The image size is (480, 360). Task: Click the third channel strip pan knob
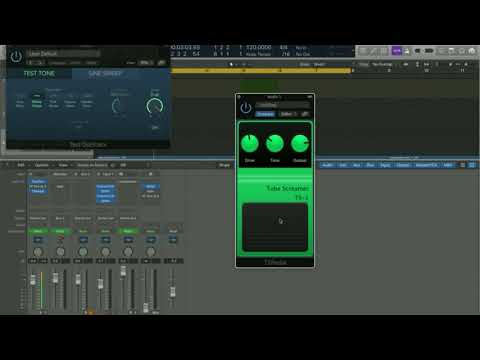coord(83,252)
